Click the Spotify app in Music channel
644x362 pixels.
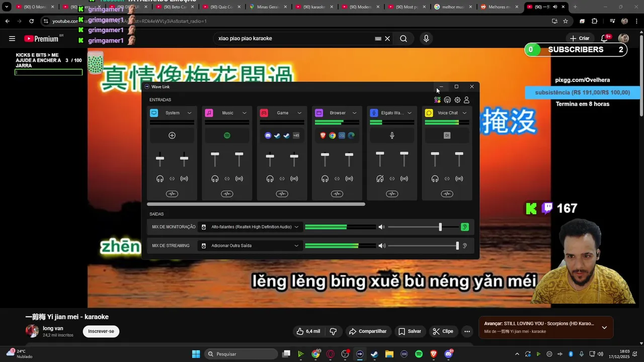click(227, 135)
